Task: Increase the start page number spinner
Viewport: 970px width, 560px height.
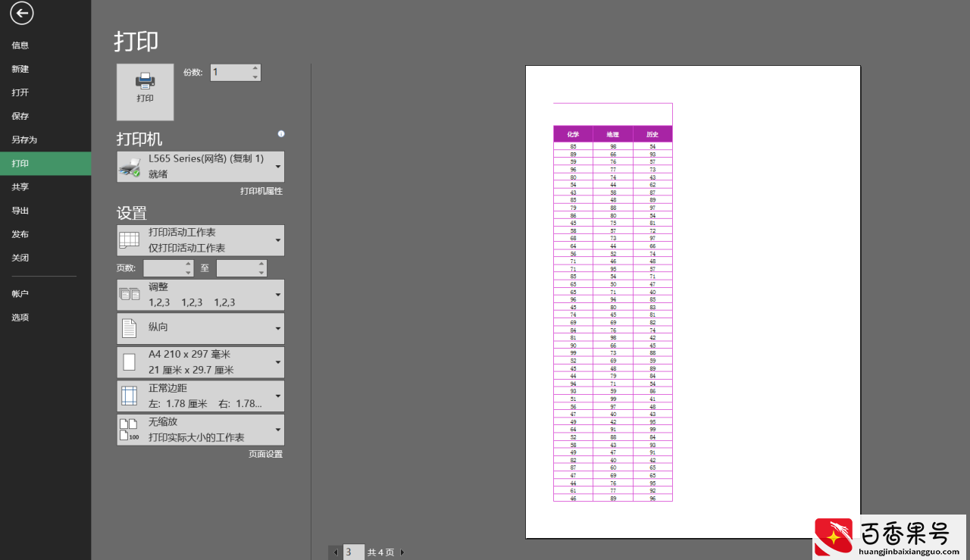Action: tap(189, 264)
